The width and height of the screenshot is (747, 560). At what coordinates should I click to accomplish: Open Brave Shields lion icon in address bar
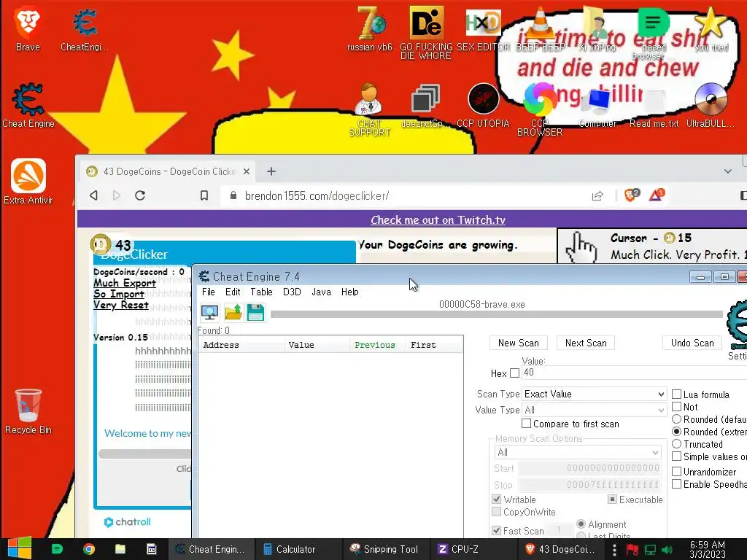tap(632, 195)
